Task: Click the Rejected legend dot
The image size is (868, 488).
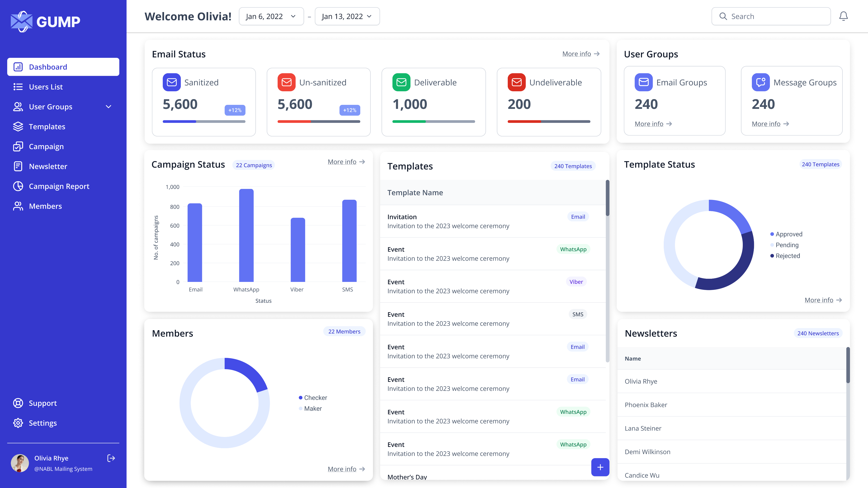Action: point(772,256)
